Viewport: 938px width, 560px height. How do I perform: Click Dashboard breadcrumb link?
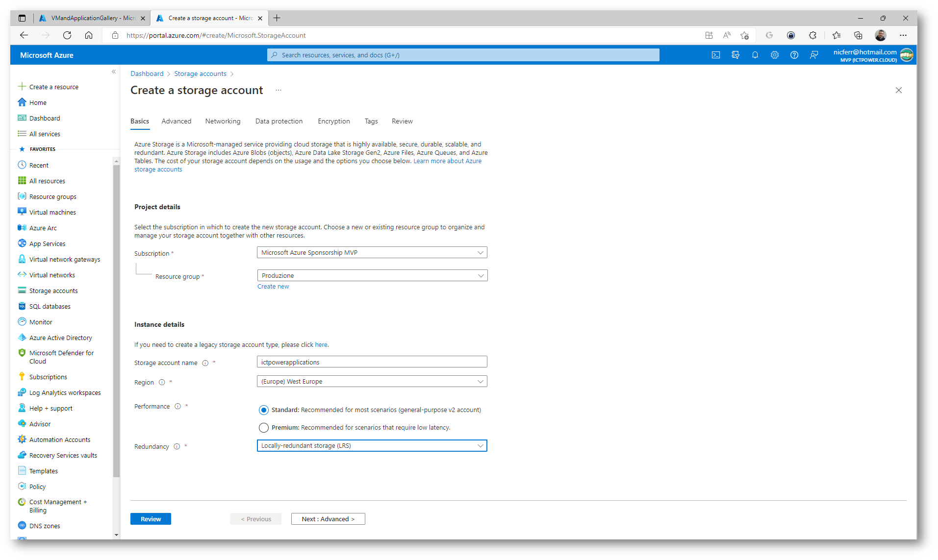click(147, 73)
